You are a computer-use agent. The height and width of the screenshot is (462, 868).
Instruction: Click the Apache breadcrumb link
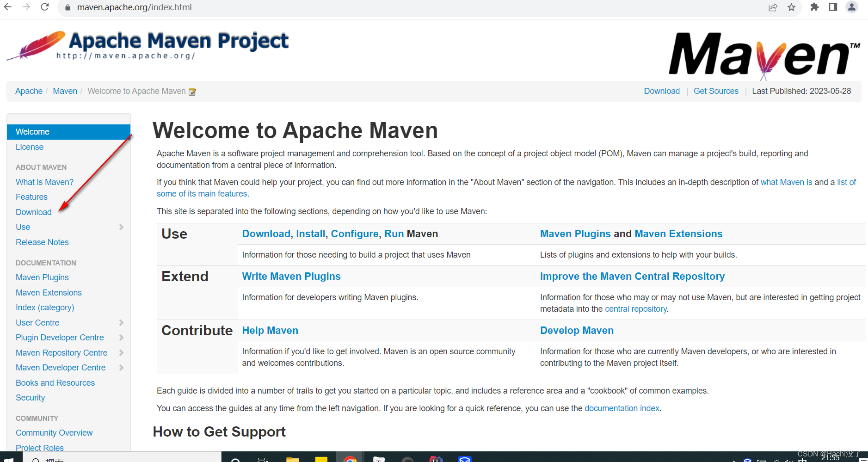(x=29, y=91)
